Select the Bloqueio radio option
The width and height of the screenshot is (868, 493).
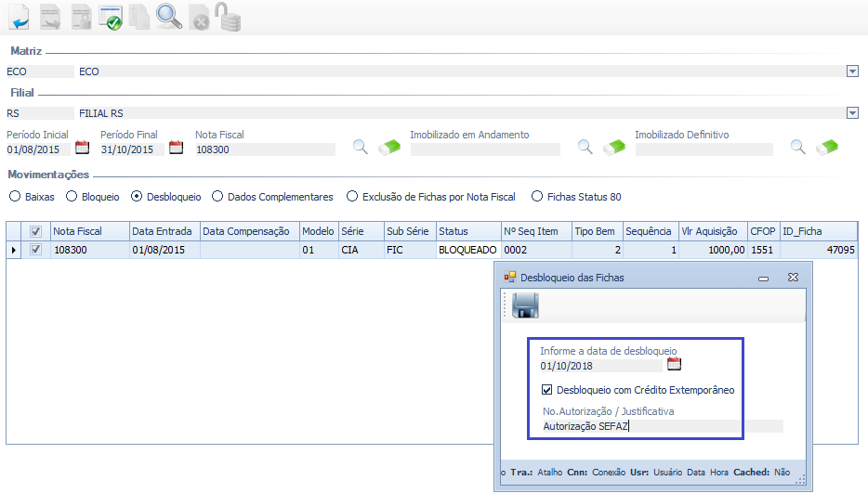[x=72, y=197]
